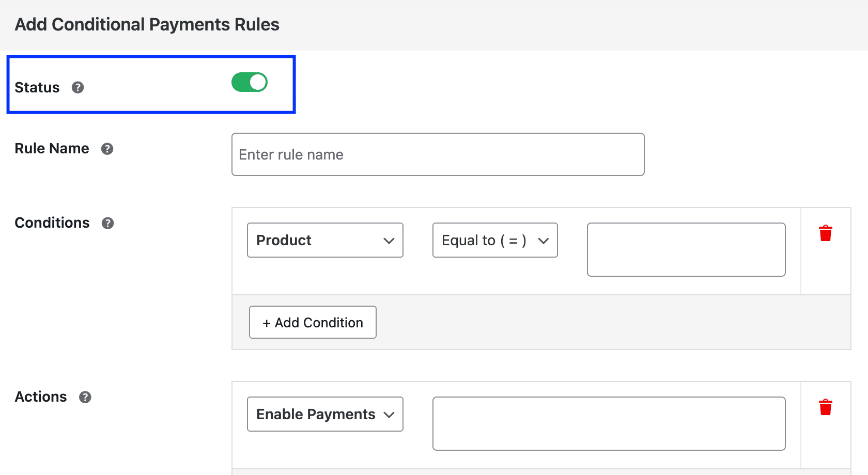The height and width of the screenshot is (475, 868).
Task: Click the empty condition value box
Action: coord(686,250)
